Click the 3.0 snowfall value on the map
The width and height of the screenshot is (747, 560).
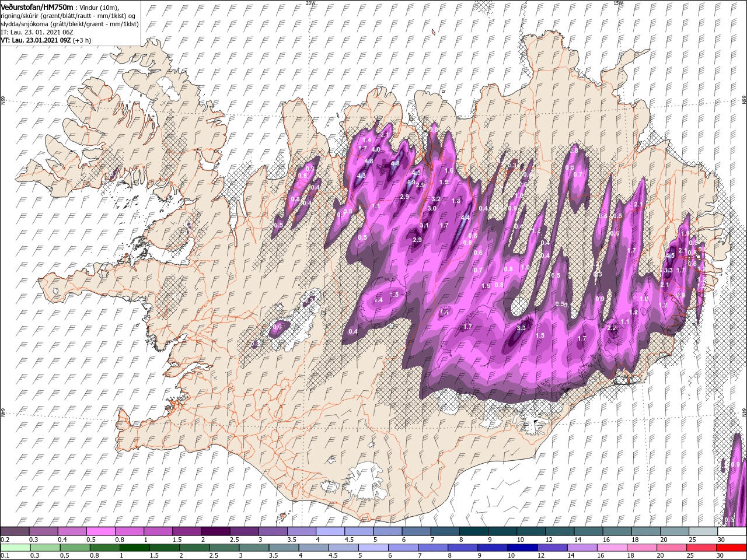[x=432, y=208]
